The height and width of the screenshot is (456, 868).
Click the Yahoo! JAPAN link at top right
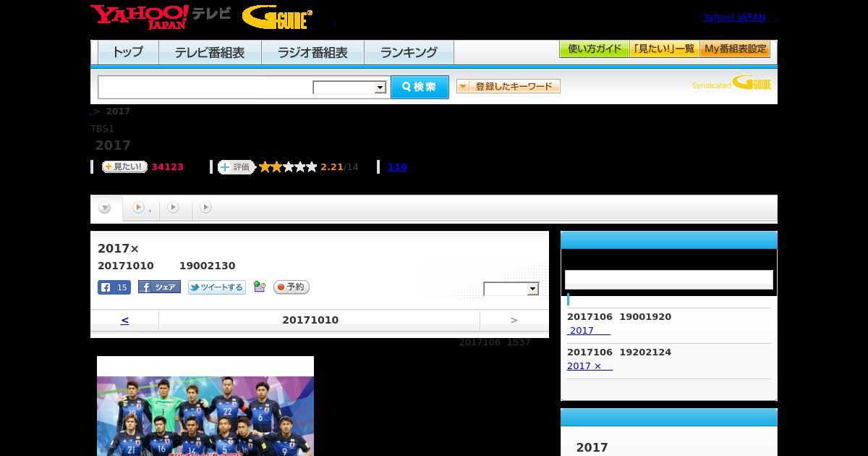point(734,17)
